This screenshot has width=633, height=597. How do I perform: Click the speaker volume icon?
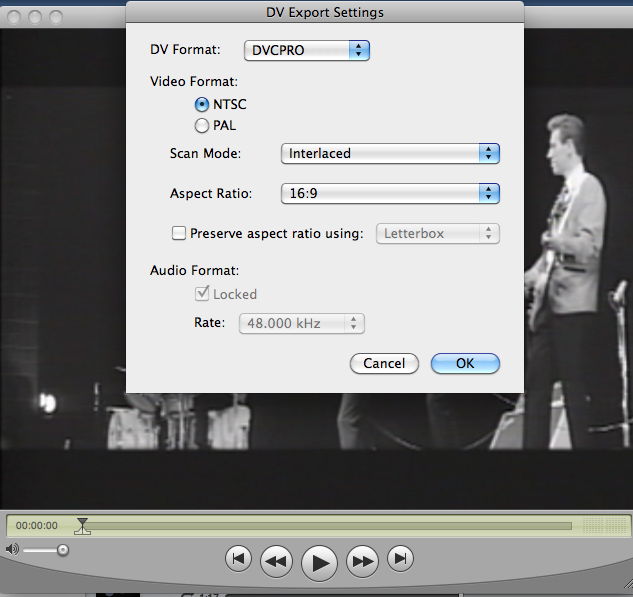click(x=12, y=549)
